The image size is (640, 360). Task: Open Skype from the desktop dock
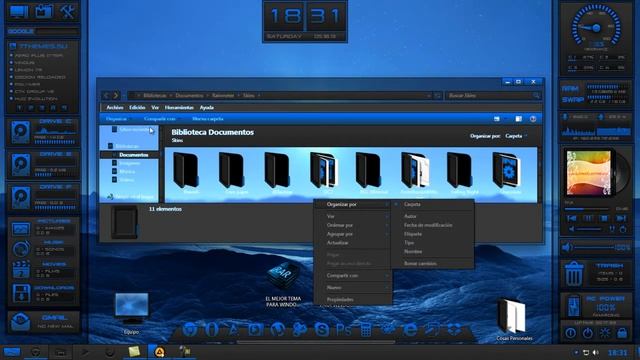321,329
